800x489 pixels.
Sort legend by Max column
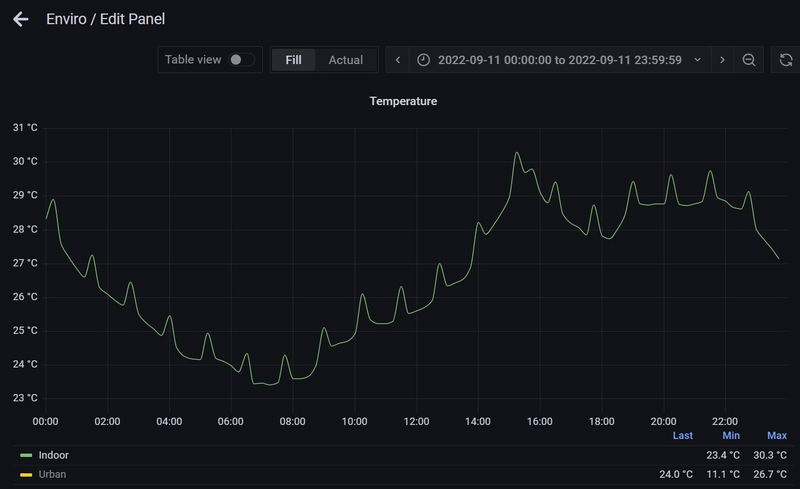tap(776, 436)
